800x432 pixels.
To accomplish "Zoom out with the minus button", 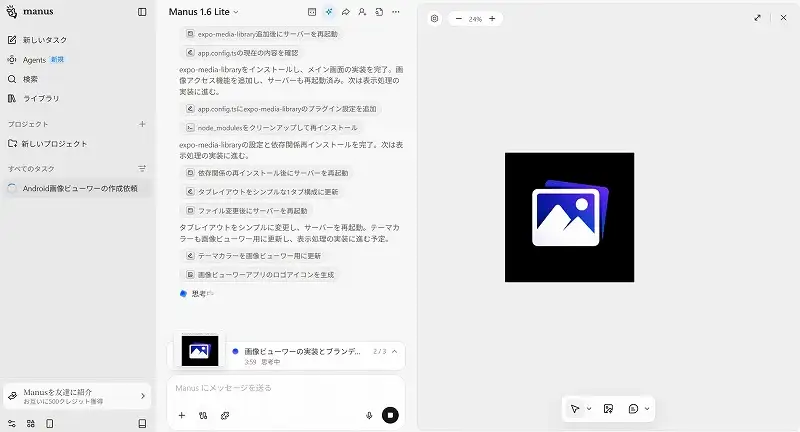I will tap(458, 19).
